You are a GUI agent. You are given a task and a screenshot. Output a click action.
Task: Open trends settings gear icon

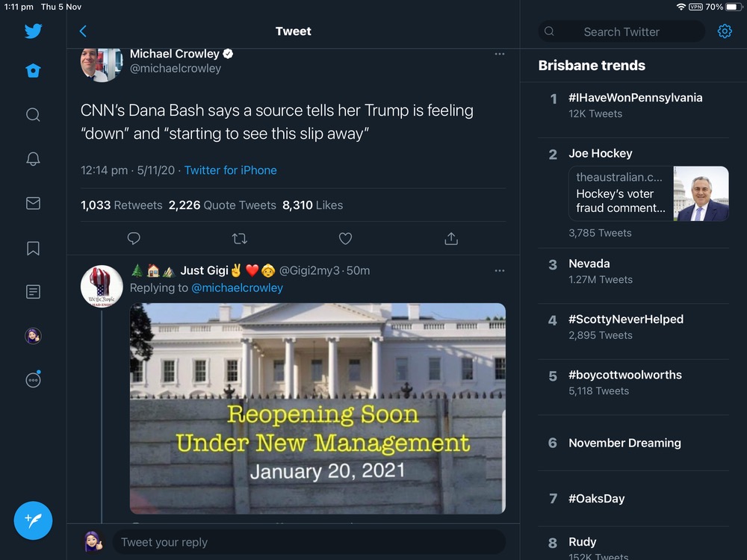(725, 31)
